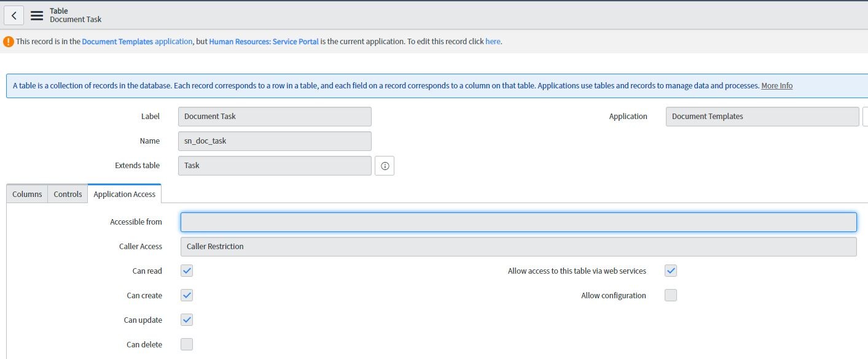Click the orange warning icon
This screenshot has height=359, width=868.
click(8, 42)
